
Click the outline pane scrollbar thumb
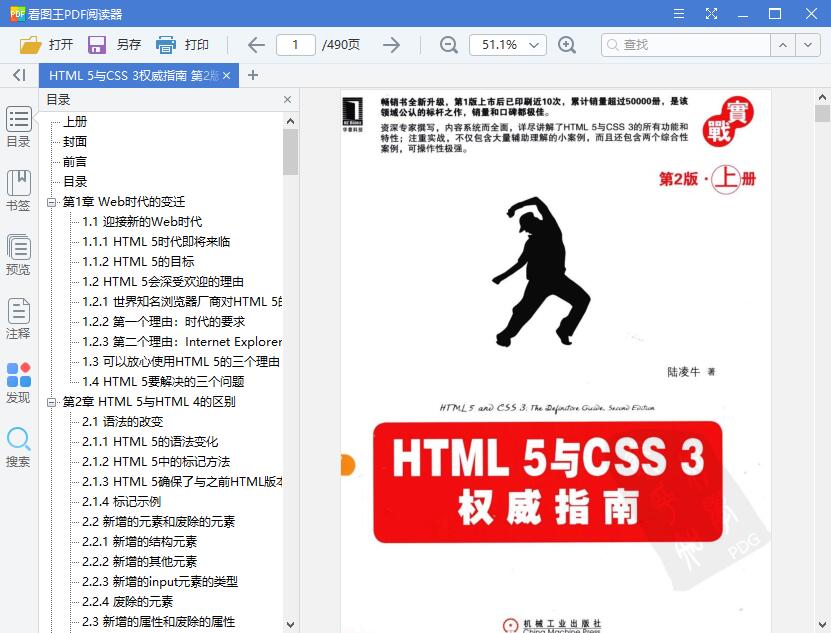[290, 152]
